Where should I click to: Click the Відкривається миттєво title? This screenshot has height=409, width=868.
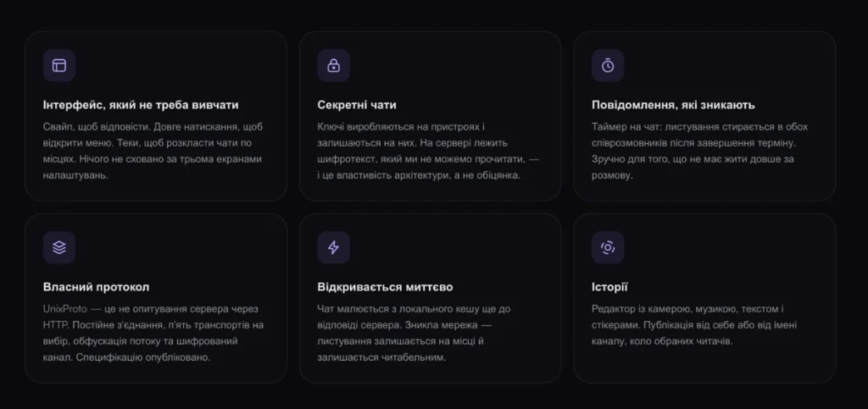386,287
